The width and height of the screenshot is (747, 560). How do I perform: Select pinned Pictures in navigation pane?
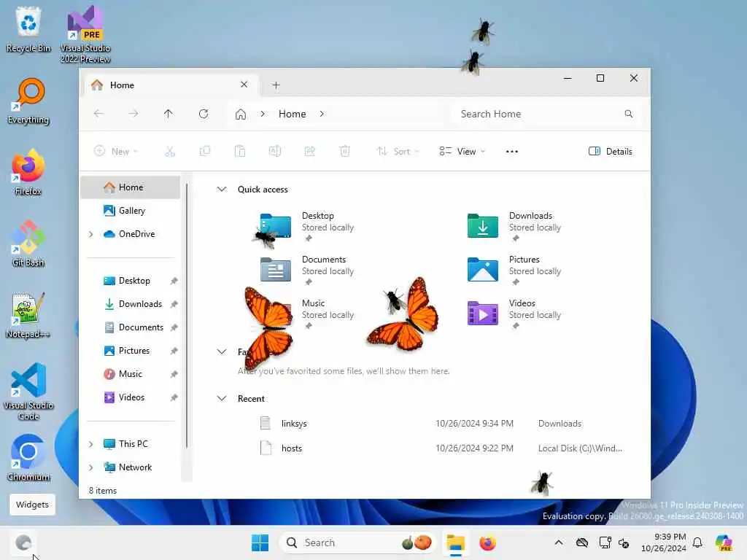click(x=130, y=351)
